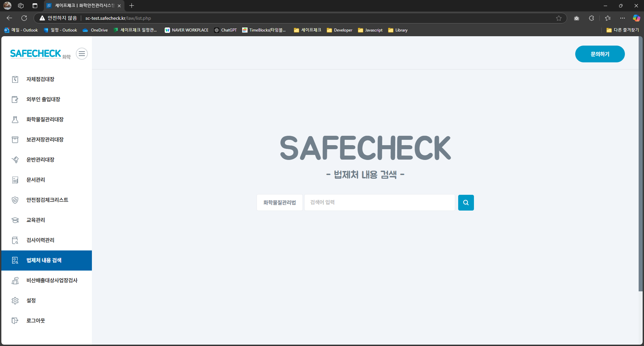Open the favorites list icon
644x346 pixels.
[608, 18]
